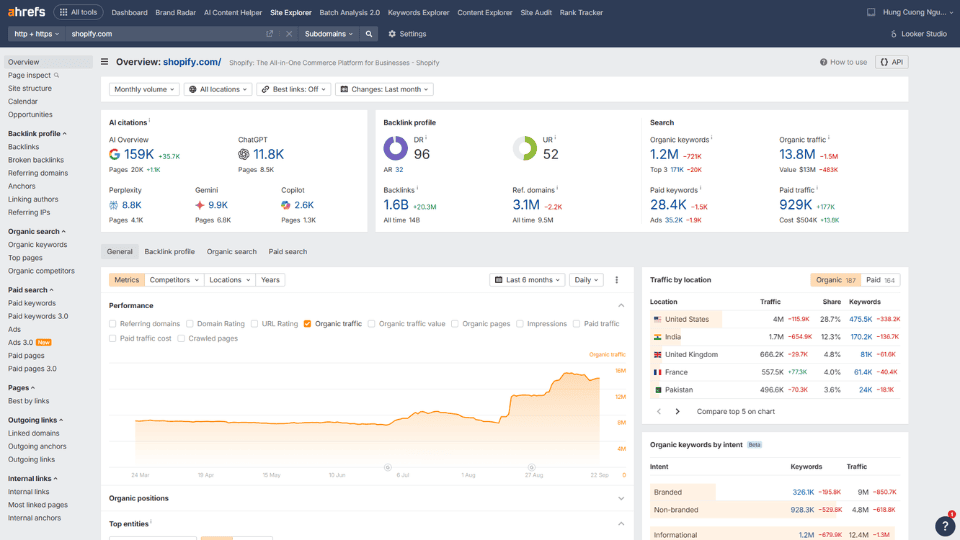Click Page inspect search icon
This screenshot has width=960, height=540.
56,75
